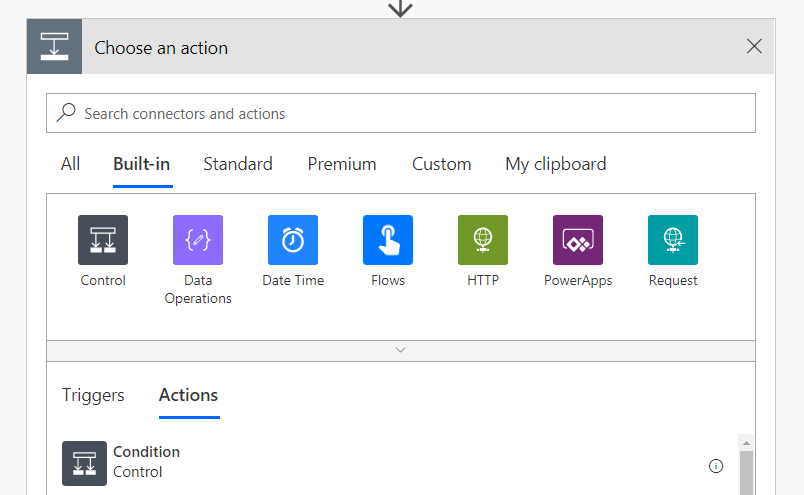Add the Condition control action
Screen dimensions: 804x495
146,462
